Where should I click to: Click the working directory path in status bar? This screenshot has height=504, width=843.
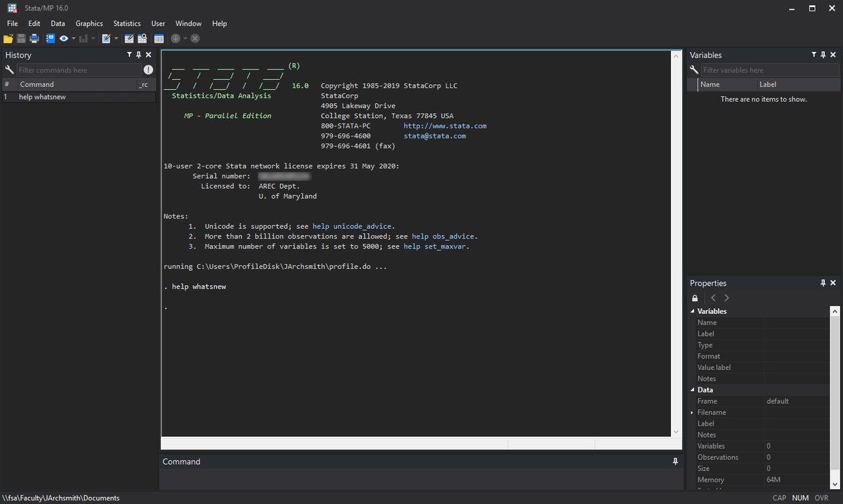tap(61, 498)
